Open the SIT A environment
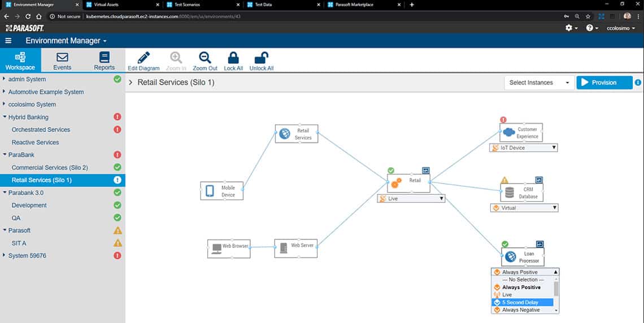The image size is (644, 323). (19, 243)
